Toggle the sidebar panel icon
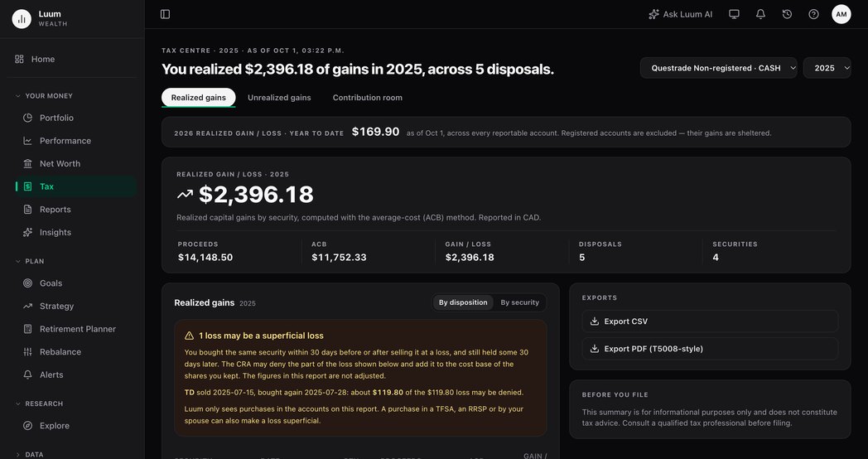The height and width of the screenshot is (459, 868). point(165,14)
